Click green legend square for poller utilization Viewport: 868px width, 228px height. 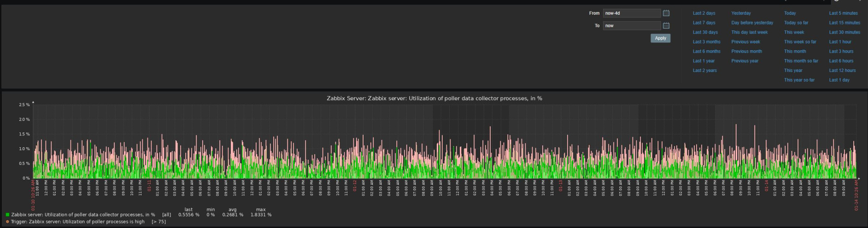7,215
